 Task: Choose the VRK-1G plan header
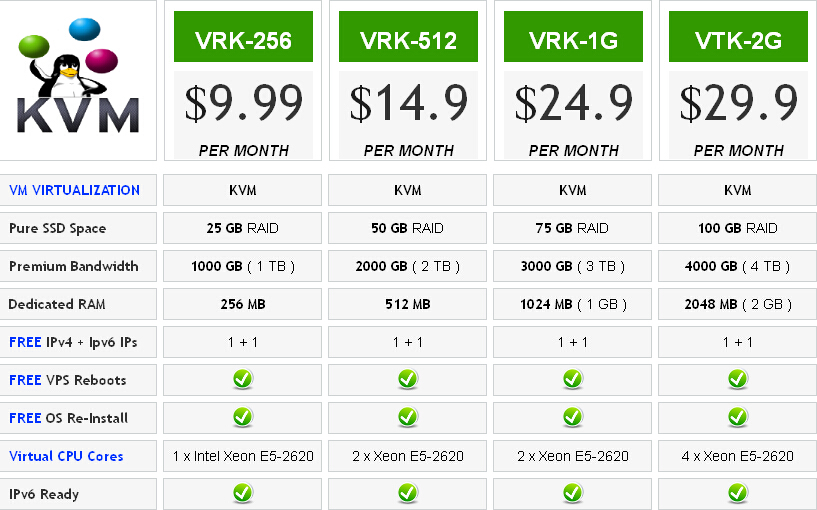click(573, 36)
